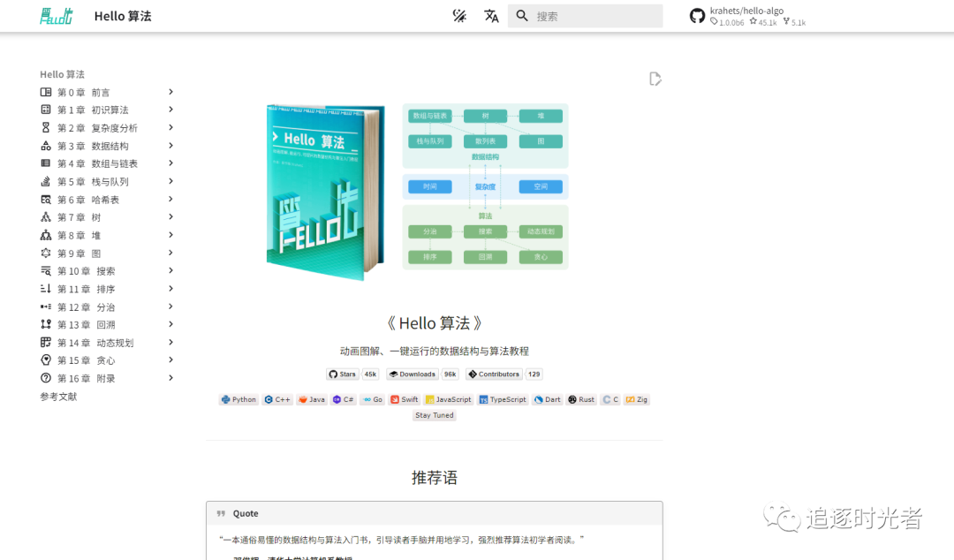This screenshot has height=560, width=954.
Task: Click inside the 搜索 search field
Action: coord(586,15)
